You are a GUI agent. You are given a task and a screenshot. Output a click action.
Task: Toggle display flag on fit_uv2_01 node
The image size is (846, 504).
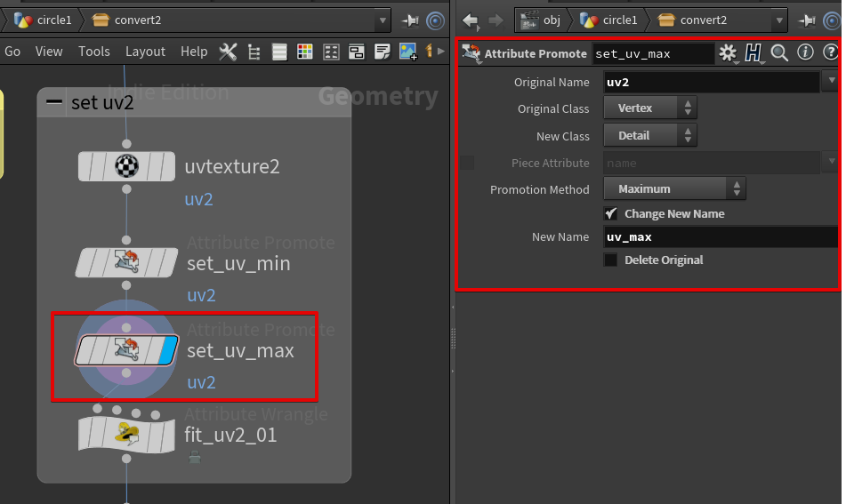pyautogui.click(x=168, y=435)
